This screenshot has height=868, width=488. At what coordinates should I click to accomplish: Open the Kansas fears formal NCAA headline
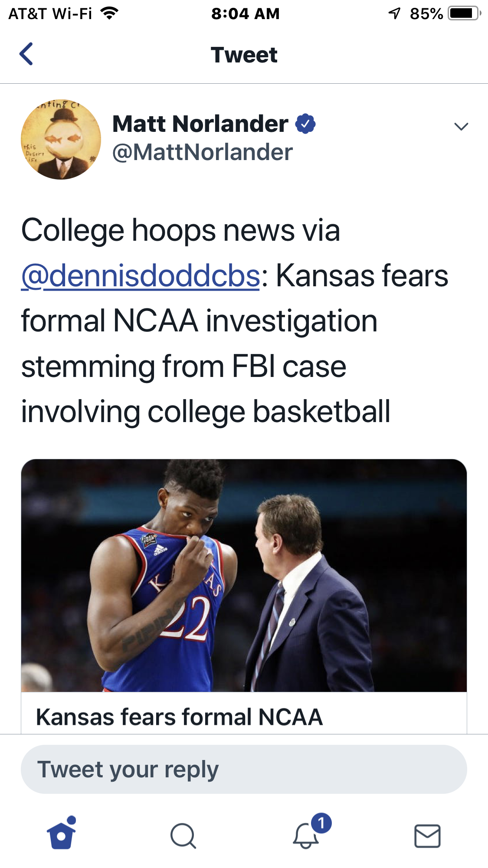(179, 717)
